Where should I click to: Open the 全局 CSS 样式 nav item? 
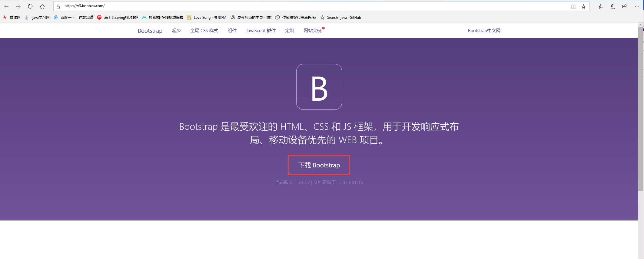point(204,31)
